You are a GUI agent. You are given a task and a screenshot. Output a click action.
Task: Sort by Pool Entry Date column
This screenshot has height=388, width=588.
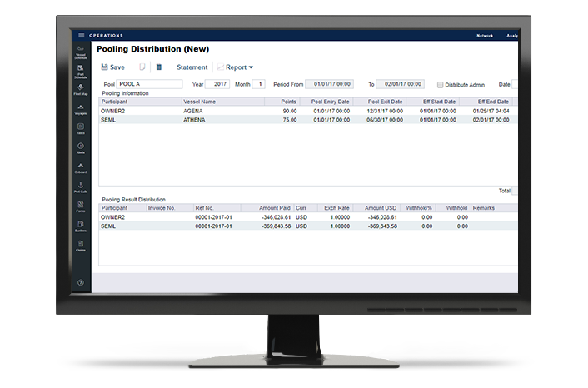326,102
